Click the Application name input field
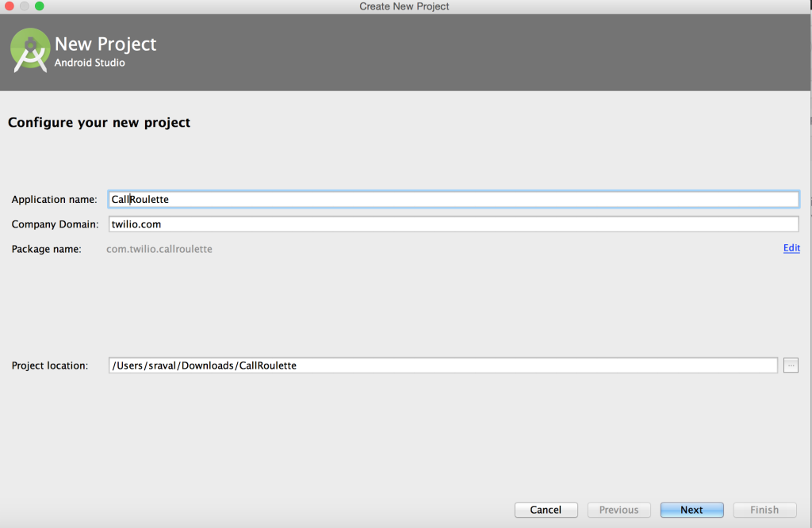This screenshot has height=528, width=812. 454,199
